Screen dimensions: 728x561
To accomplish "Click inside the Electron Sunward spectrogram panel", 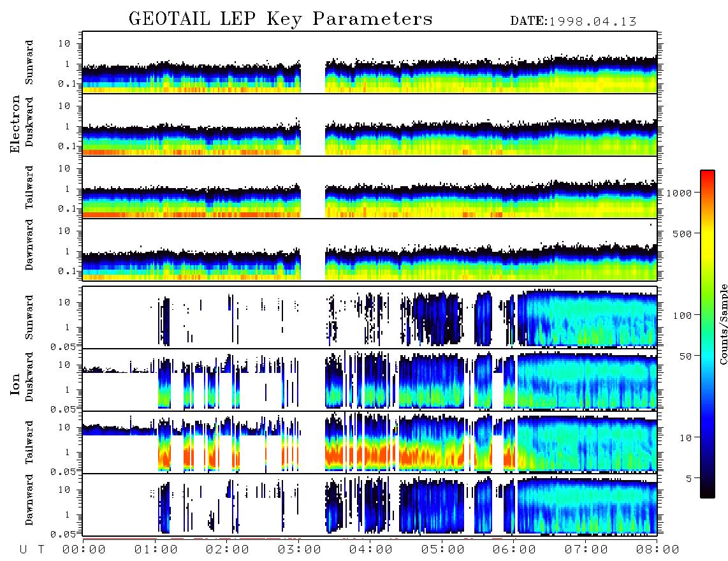I will (370, 62).
